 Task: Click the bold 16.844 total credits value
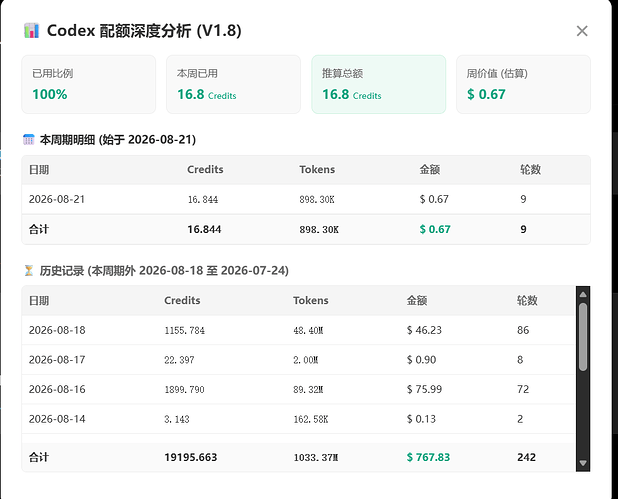[204, 229]
